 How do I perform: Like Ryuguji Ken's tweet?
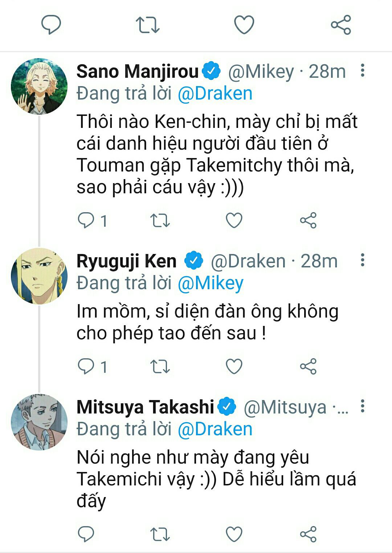click(x=234, y=366)
